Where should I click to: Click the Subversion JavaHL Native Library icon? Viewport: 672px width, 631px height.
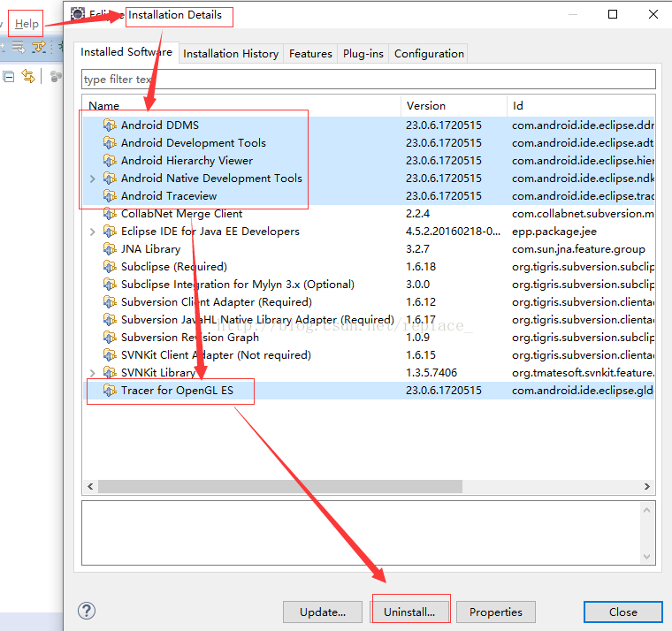click(x=110, y=320)
